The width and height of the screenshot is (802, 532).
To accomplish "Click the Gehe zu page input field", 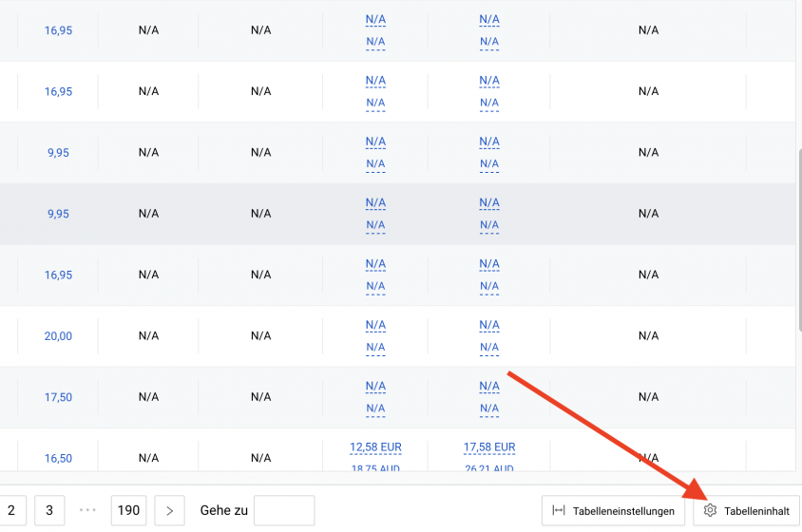I will coord(284,510).
